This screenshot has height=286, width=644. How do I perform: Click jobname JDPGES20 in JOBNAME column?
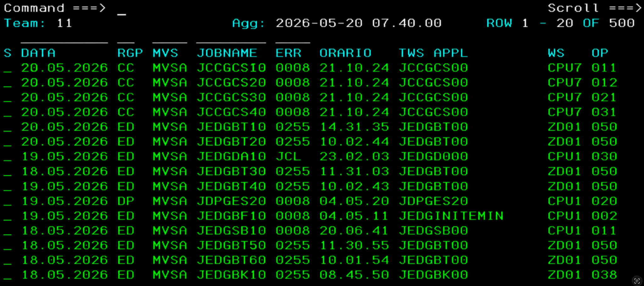[231, 201]
